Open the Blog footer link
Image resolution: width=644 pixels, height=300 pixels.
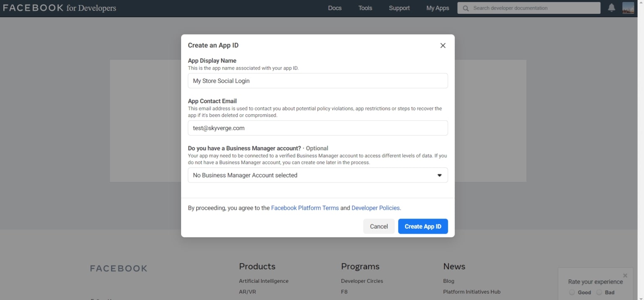pos(449,281)
